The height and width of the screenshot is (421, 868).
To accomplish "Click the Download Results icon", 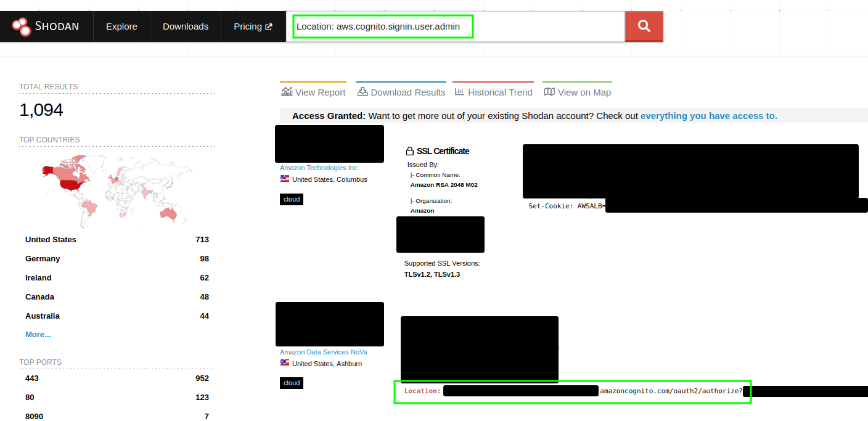I will 363,91.
